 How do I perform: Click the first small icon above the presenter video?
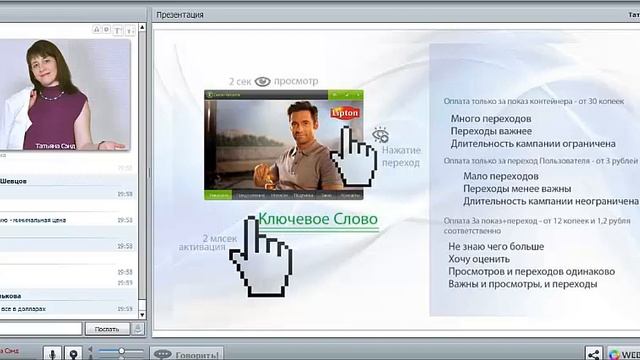pyautogui.click(x=96, y=29)
